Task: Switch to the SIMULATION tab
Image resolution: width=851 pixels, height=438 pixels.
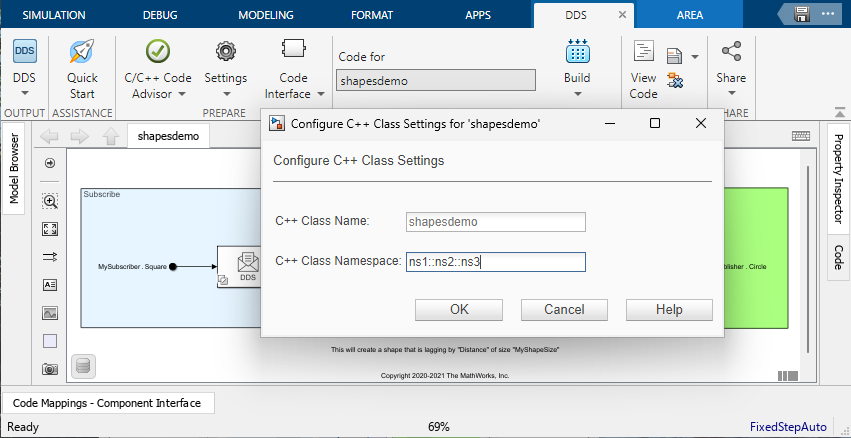Action: pos(56,15)
